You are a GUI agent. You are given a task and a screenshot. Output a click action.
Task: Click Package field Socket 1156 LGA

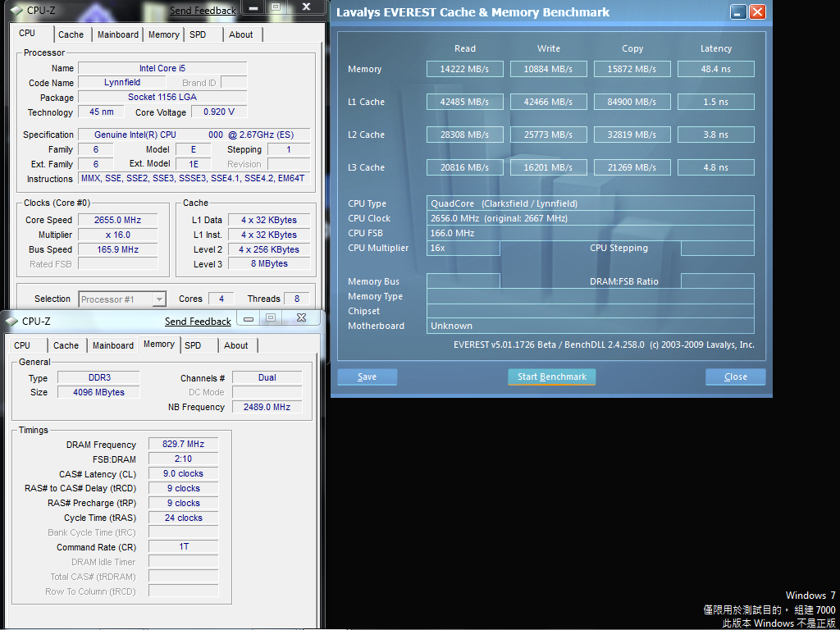coord(162,97)
